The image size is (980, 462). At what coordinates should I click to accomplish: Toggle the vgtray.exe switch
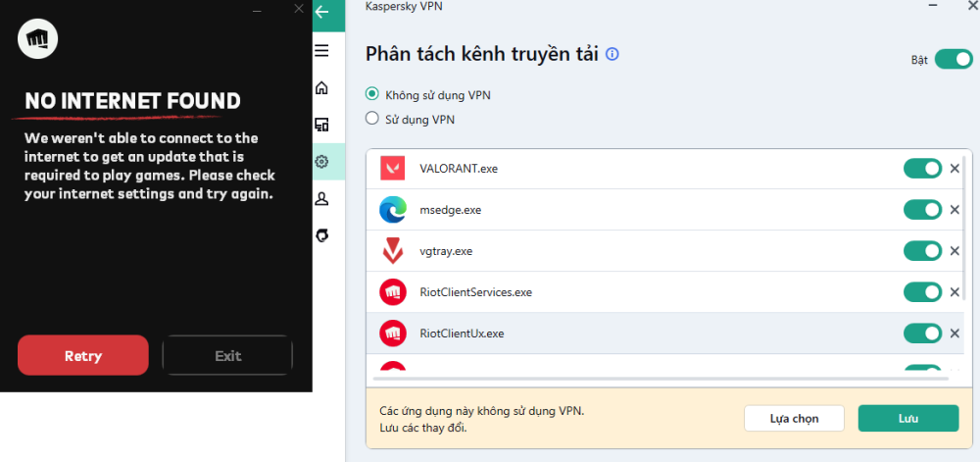coord(922,251)
